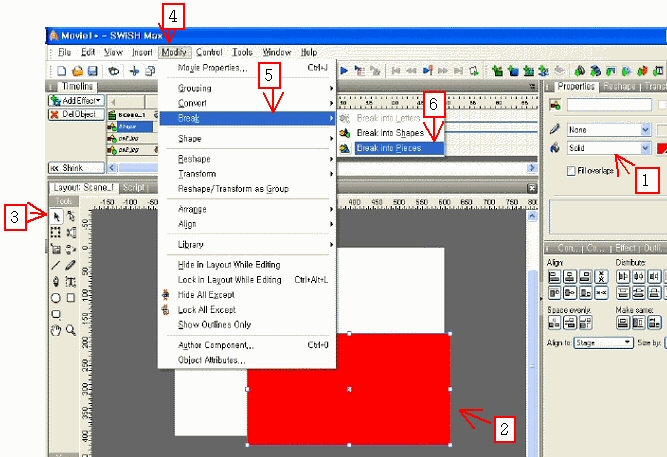Viewport: 667px width, 457px height.
Task: Click the paint bucket fill icon
Action: pyautogui.click(x=555, y=148)
